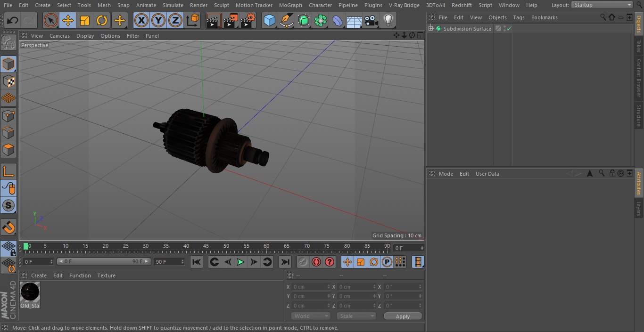Switch to the Attributes tab
This screenshot has height=332, width=644.
[x=639, y=183]
